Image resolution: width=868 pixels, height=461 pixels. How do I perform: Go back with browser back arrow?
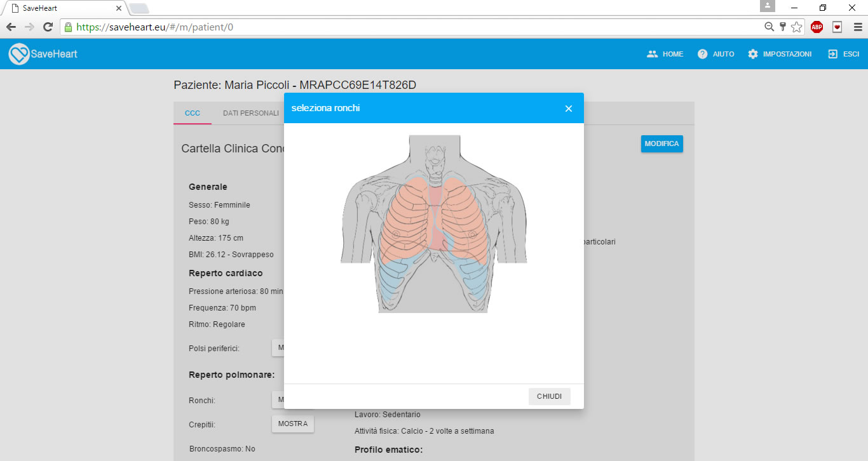point(11,27)
